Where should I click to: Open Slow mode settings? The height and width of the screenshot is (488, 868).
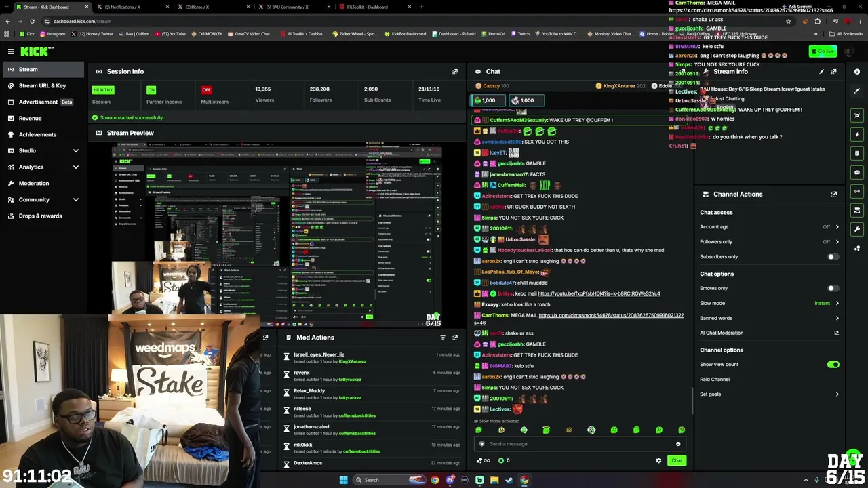pos(769,303)
